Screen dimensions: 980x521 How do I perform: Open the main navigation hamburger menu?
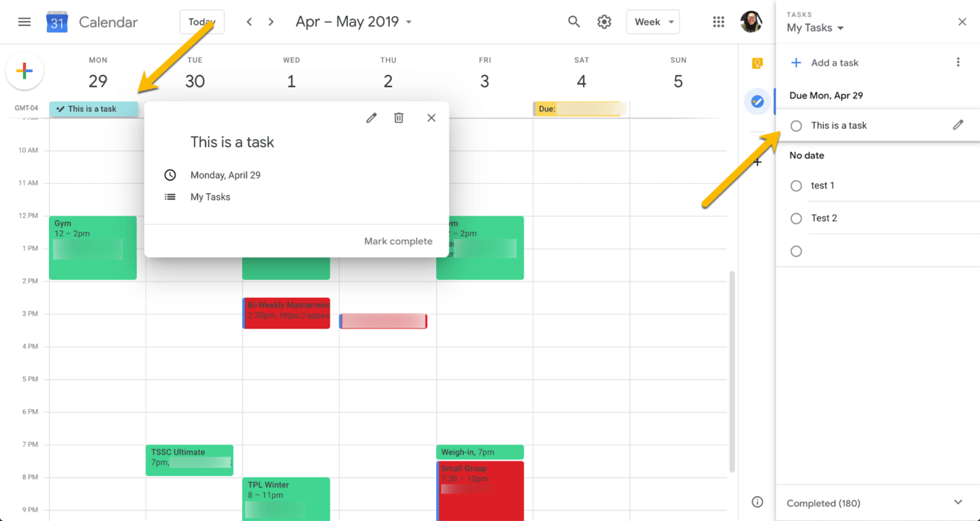(x=24, y=22)
